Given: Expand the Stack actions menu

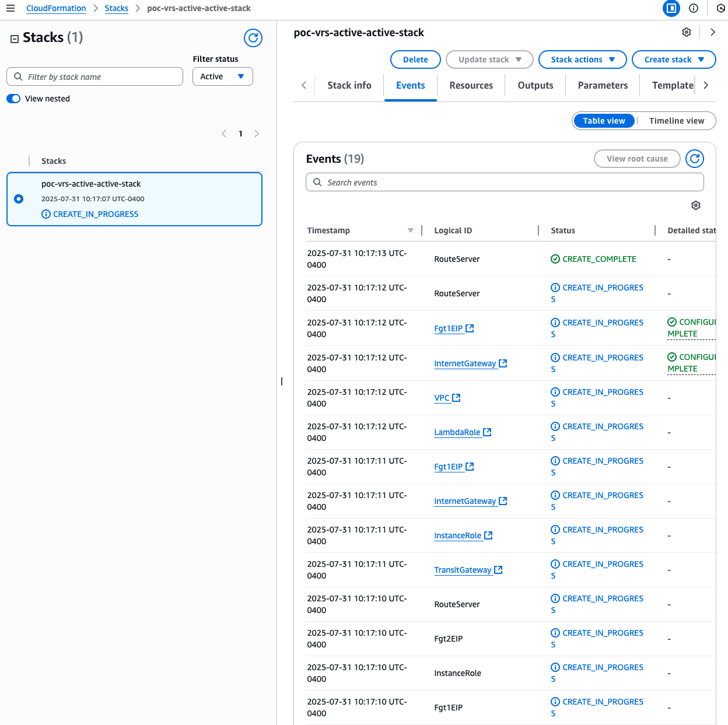Looking at the screenshot, I should [x=583, y=59].
